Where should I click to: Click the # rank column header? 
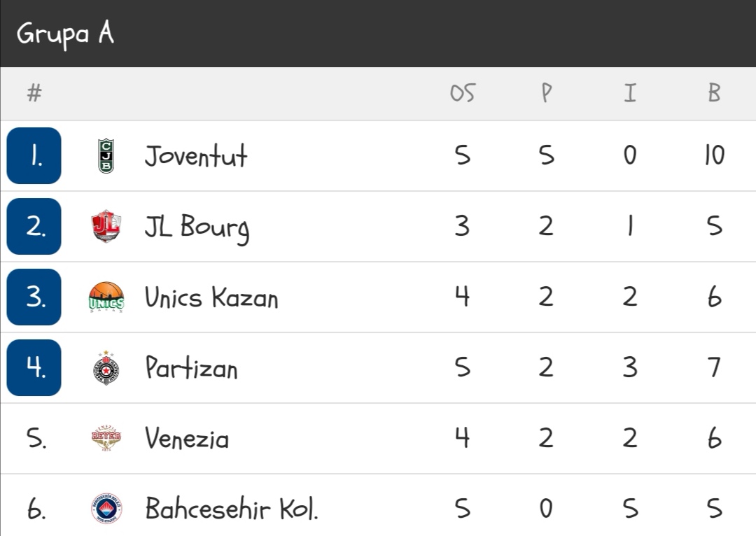[x=34, y=92]
